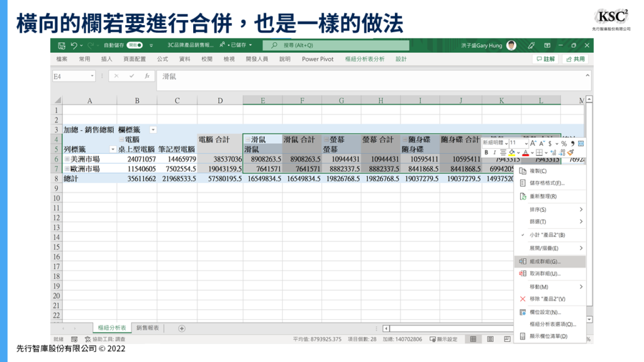Choose 複製(C) in context menu

[550, 171]
